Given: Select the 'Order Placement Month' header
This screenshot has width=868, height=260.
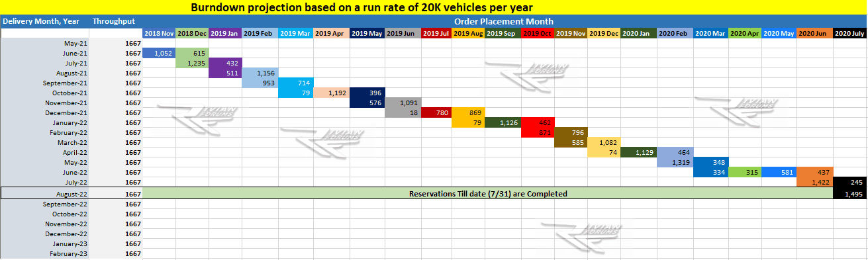Looking at the screenshot, I should point(505,21).
